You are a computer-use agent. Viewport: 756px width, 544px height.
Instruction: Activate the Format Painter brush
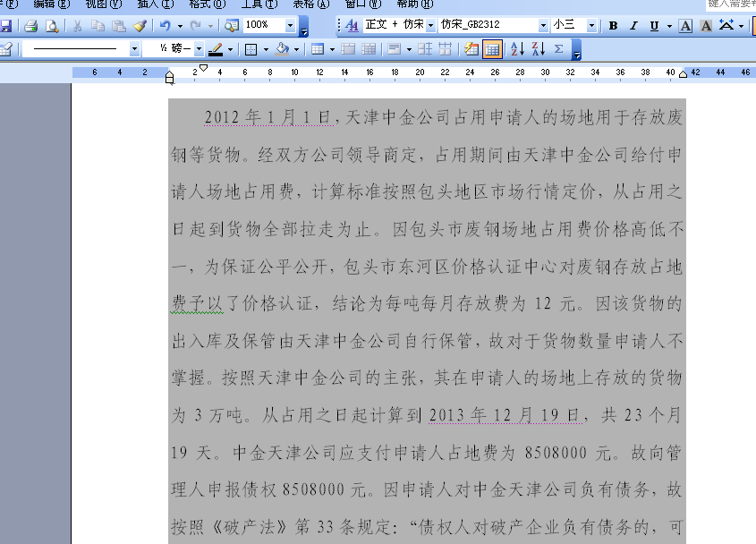pyautogui.click(x=140, y=26)
